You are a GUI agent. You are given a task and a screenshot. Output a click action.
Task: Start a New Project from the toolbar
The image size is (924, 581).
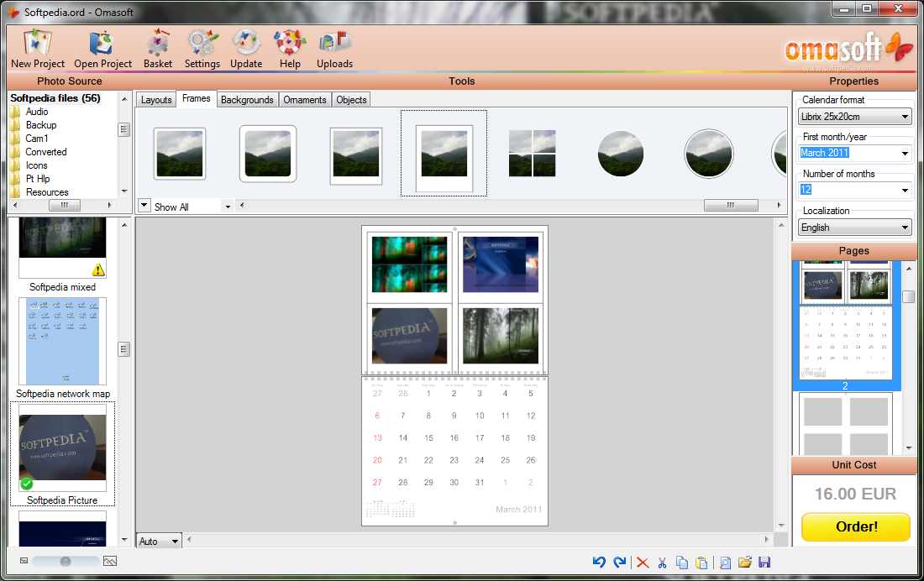pos(38,50)
